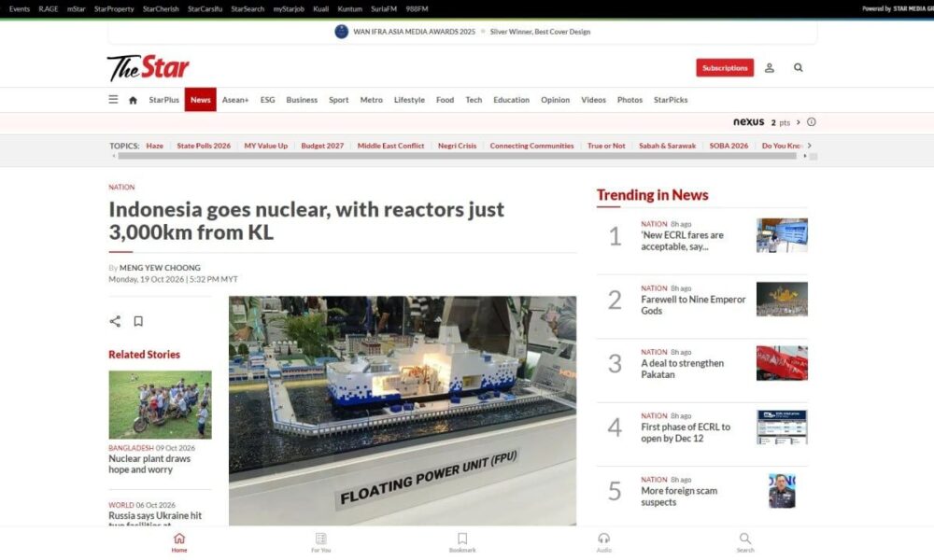The image size is (934, 560).
Task: Open the Tech section
Action: tap(474, 100)
